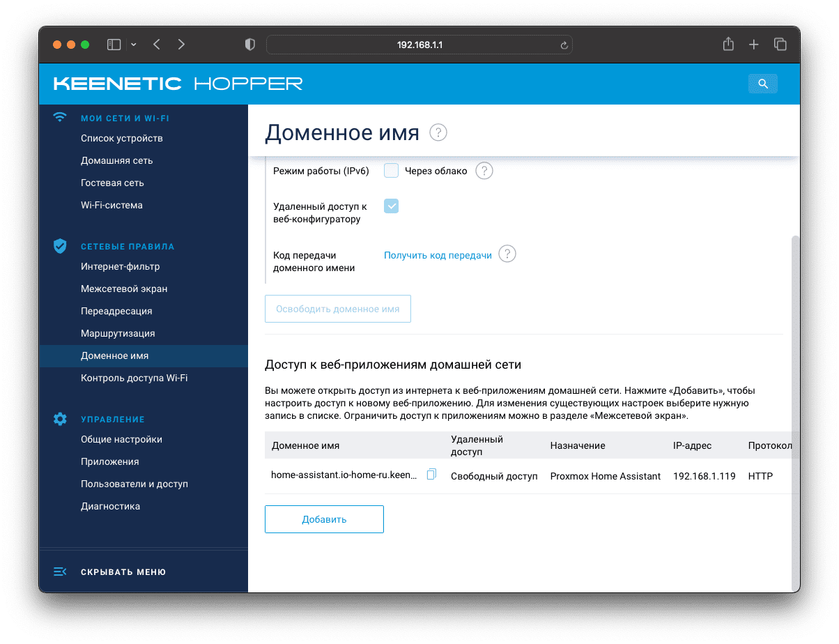839x644 pixels.
Task: Open Гостевая сеть menu item
Action: pos(112,183)
